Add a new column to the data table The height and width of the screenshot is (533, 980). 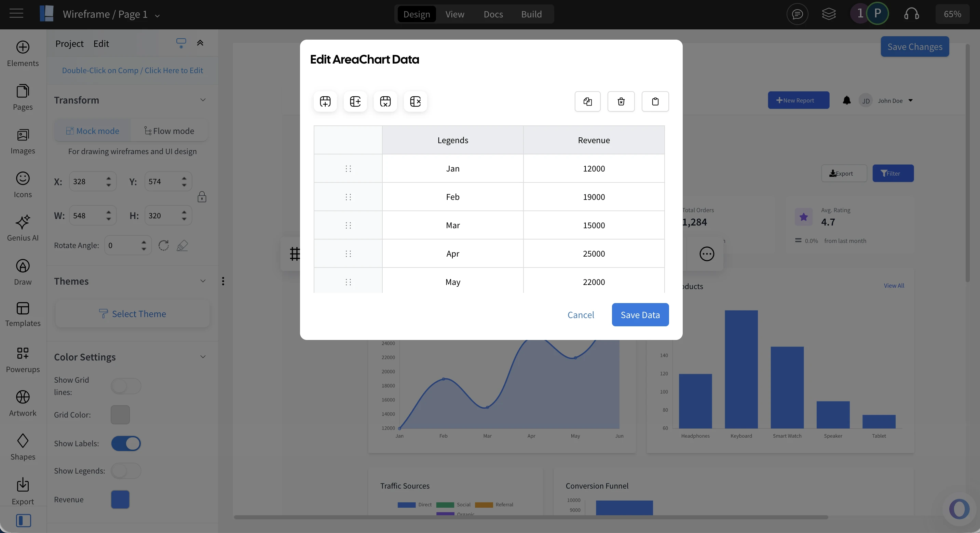point(355,101)
